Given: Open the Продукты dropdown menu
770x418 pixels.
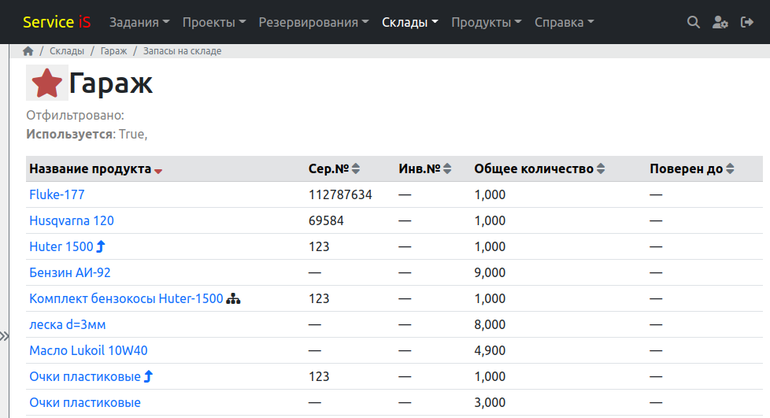Looking at the screenshot, I should tap(486, 23).
